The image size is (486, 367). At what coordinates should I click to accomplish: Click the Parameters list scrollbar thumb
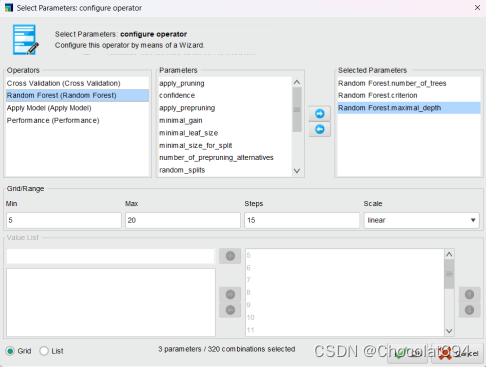[x=297, y=110]
